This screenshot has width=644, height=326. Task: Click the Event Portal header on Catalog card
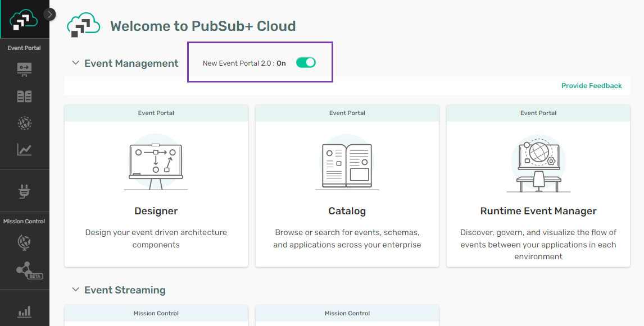pyautogui.click(x=347, y=113)
